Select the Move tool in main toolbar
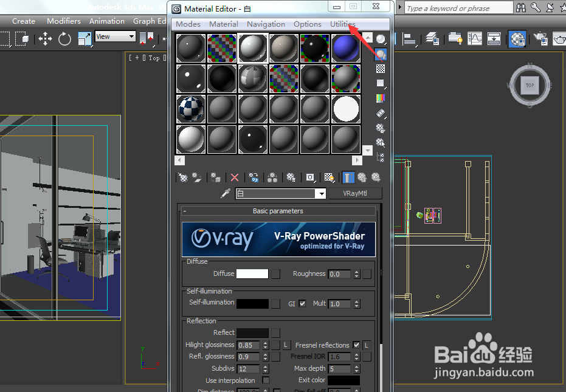The height and width of the screenshot is (392, 566). tap(45, 39)
